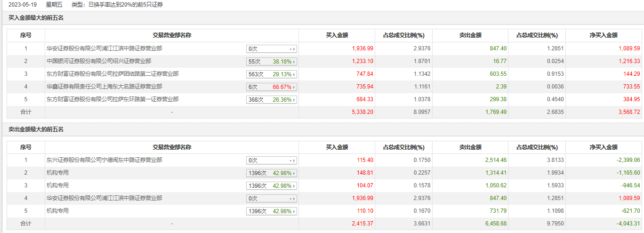Click the arrow beside 368次 26.36%
Image resolution: width=644 pixels, height=233 pixels.
coord(295,100)
